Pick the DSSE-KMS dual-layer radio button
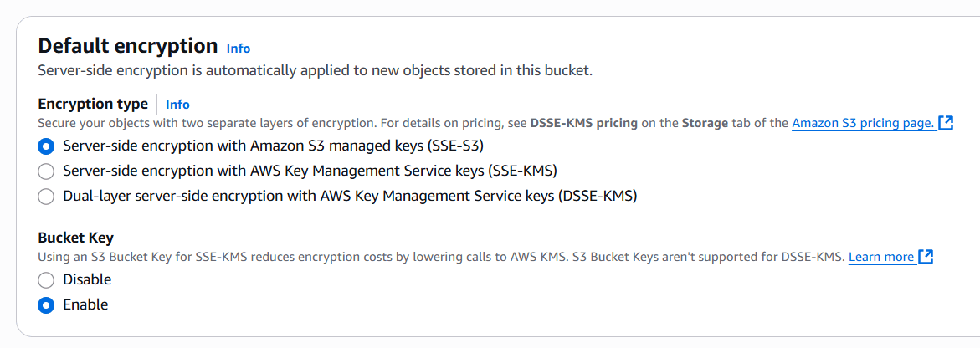980x348 pixels. [46, 197]
